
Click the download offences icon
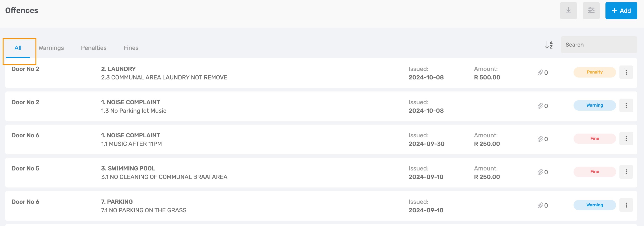568,10
